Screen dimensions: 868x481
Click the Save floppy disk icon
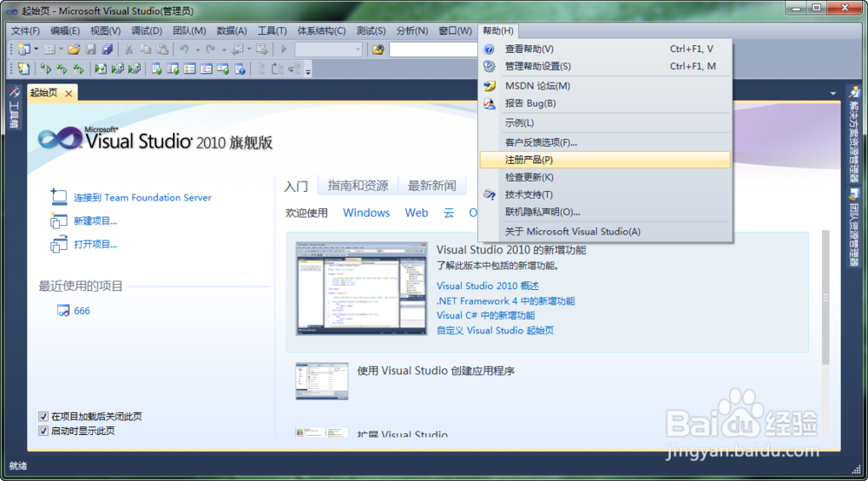click(x=91, y=49)
